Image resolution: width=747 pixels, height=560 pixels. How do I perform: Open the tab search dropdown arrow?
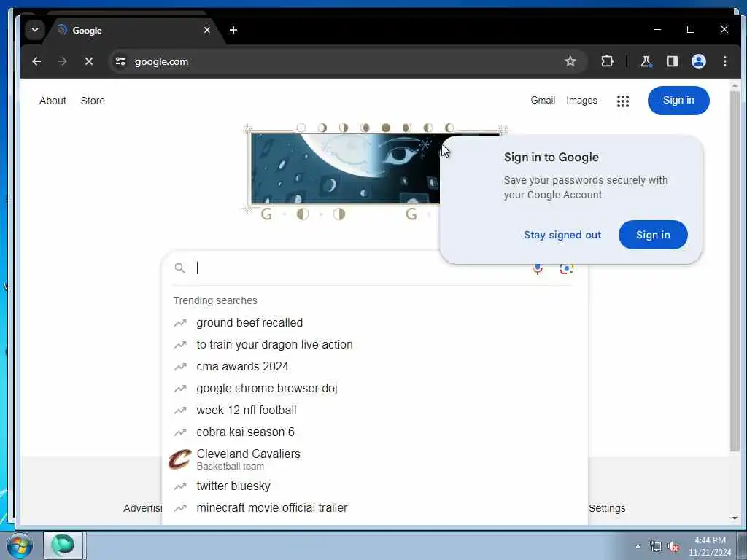point(35,30)
